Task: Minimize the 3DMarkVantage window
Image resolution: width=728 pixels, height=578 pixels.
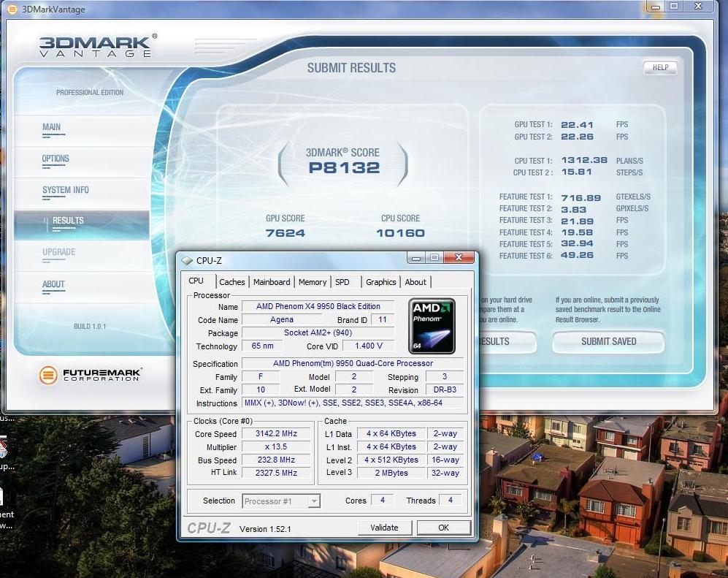Action: 656,7
